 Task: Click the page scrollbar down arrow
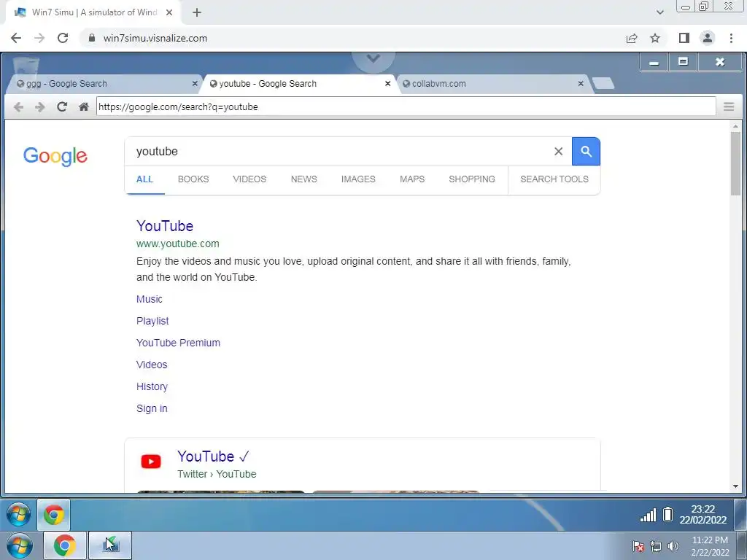[x=735, y=486]
